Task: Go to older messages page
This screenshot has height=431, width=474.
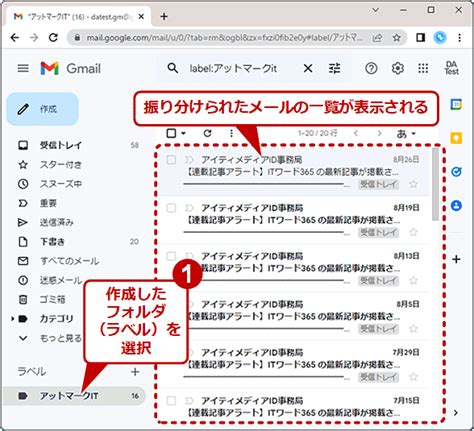Action: click(x=379, y=133)
